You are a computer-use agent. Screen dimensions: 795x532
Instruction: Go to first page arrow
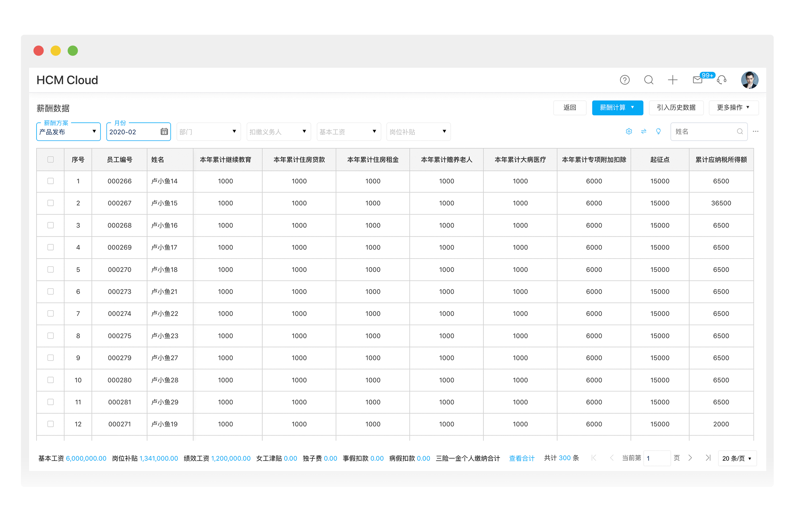594,458
